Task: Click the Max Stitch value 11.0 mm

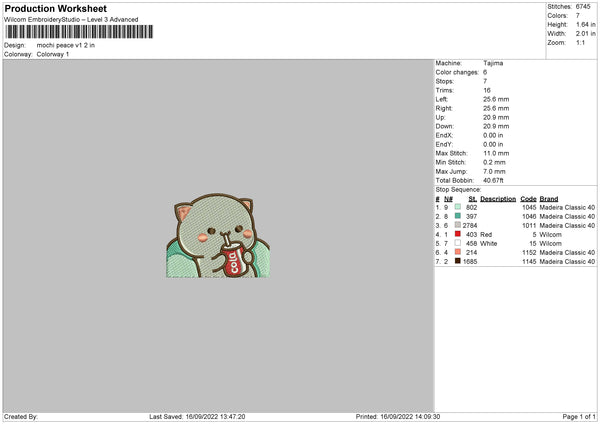Action: tap(496, 153)
